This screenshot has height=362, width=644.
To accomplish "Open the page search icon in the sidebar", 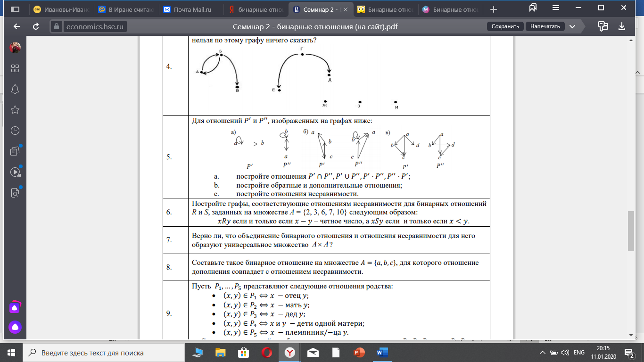I will tap(15, 192).
